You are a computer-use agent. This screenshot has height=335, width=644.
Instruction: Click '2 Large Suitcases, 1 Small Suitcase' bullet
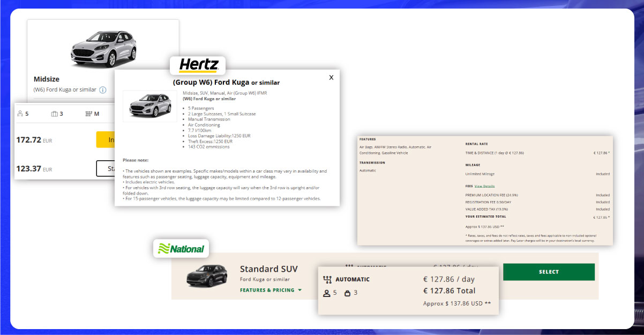tap(222, 114)
